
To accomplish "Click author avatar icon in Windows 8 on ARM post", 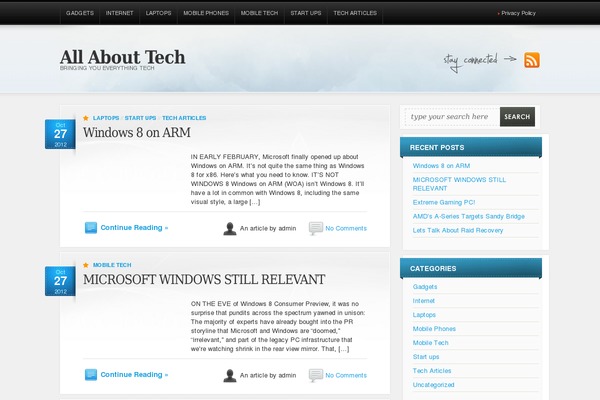I will click(x=230, y=229).
